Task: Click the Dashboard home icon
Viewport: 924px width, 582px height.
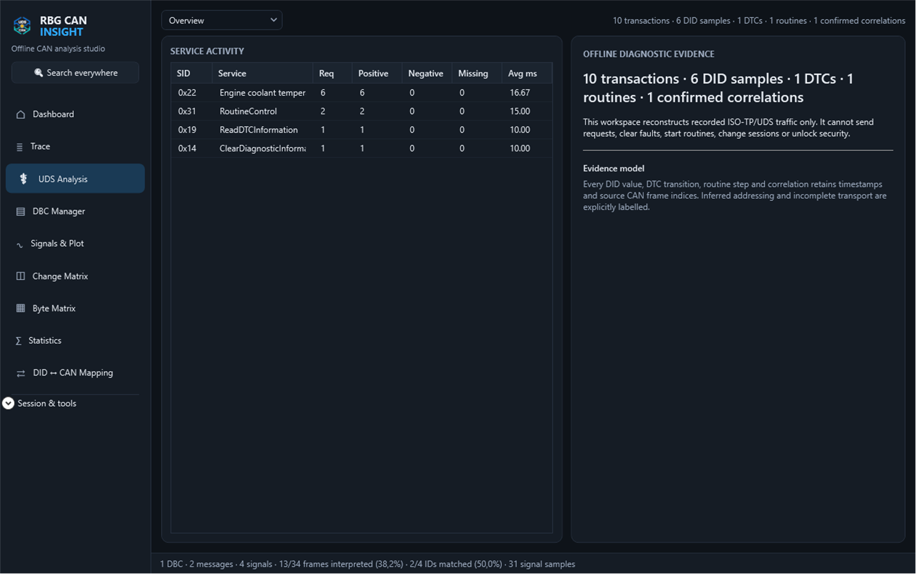Action: 21,114
